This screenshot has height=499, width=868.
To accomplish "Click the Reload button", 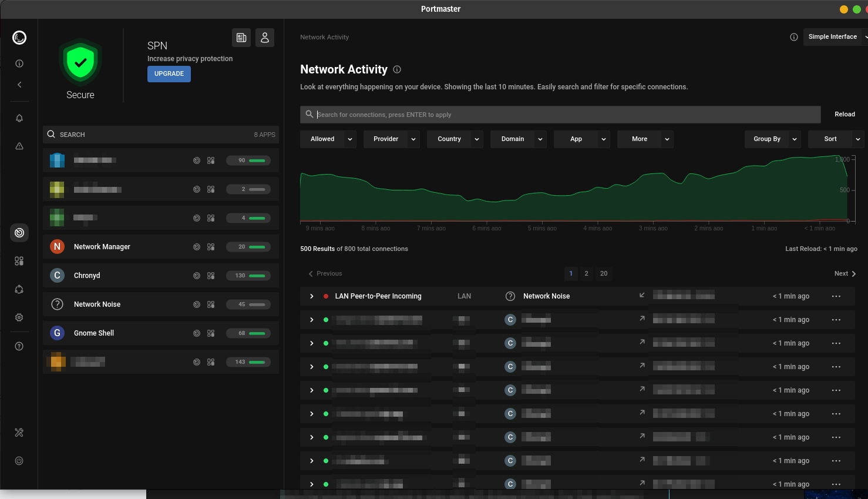I will pos(845,115).
